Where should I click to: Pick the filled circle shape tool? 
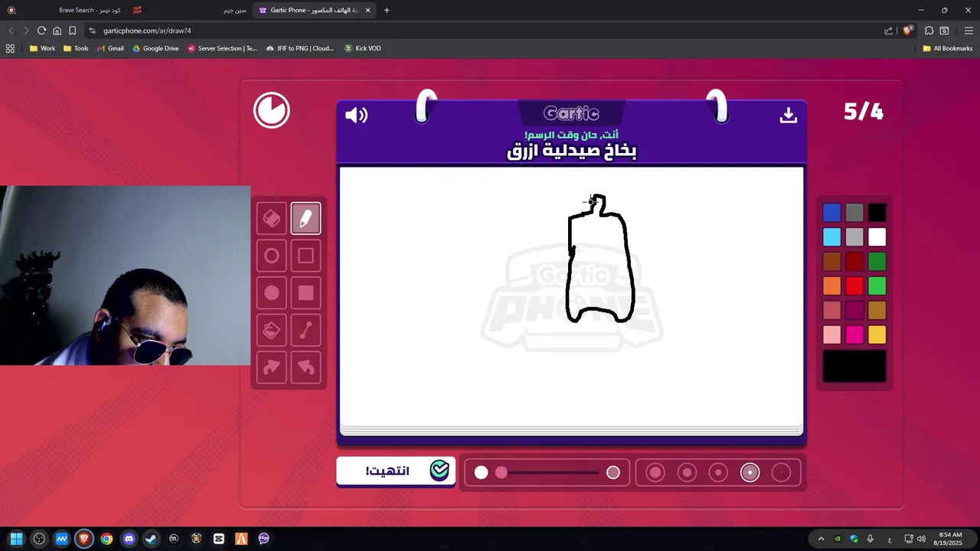pyautogui.click(x=271, y=293)
